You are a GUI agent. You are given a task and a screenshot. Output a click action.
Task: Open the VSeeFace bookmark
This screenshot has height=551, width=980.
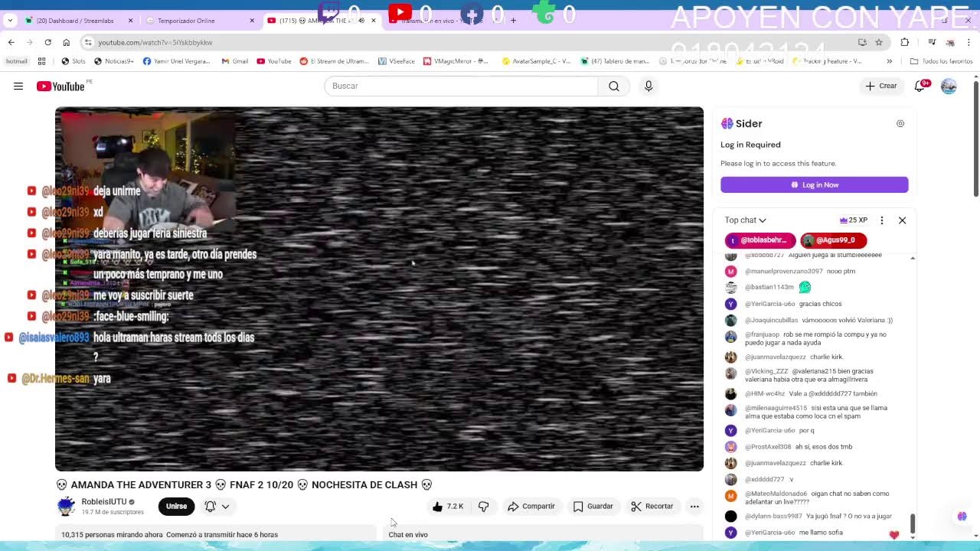tap(396, 61)
